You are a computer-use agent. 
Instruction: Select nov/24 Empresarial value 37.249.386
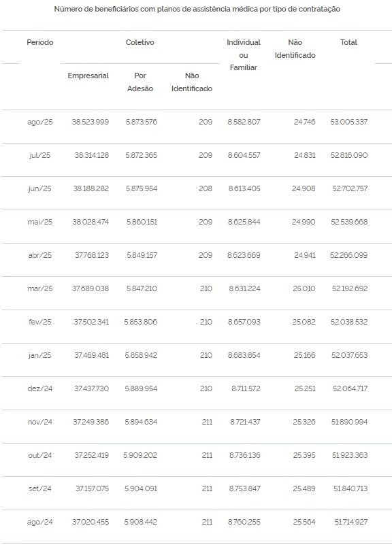tap(91, 422)
